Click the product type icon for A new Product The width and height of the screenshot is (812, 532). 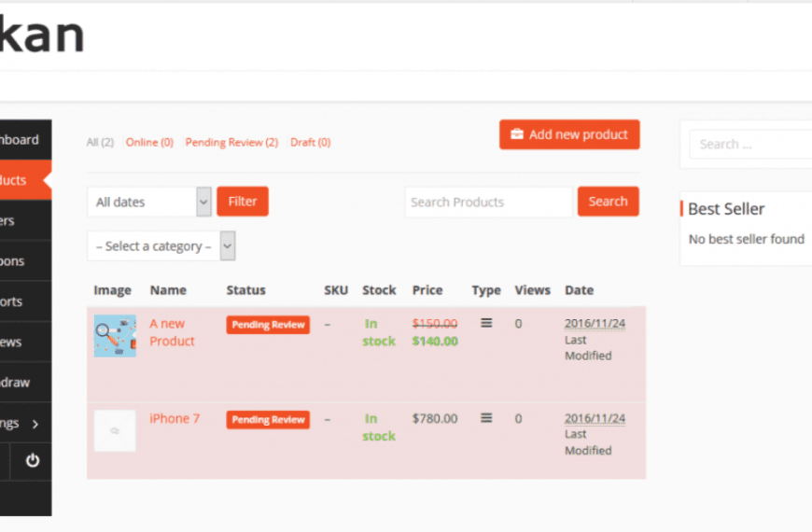coord(486,323)
